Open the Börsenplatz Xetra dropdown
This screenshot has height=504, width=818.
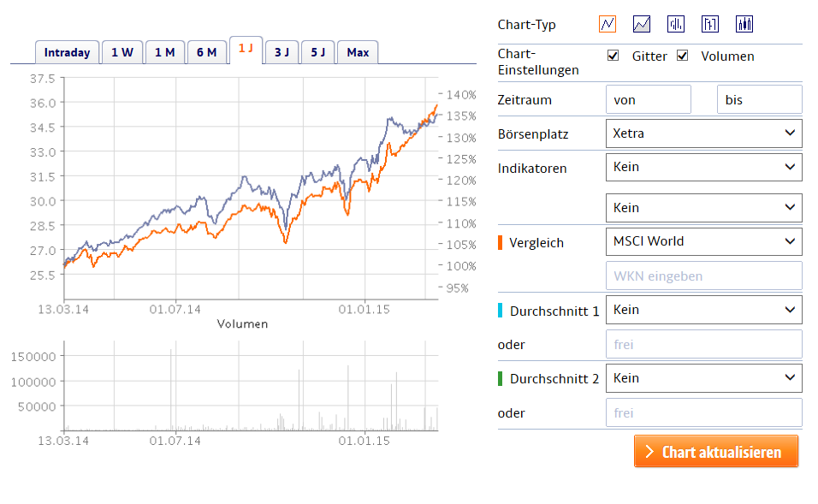[703, 133]
